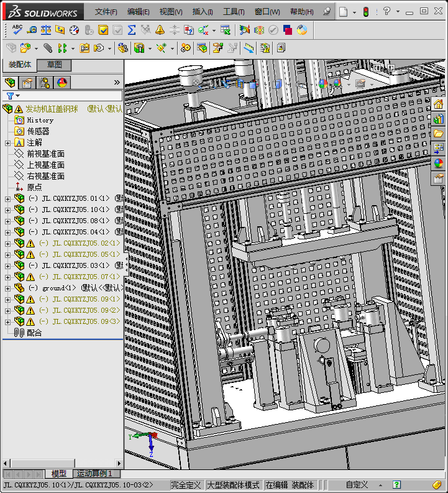Image resolution: width=448 pixels, height=493 pixels.
Task: Select the Move Component icon
Action: click(x=99, y=48)
